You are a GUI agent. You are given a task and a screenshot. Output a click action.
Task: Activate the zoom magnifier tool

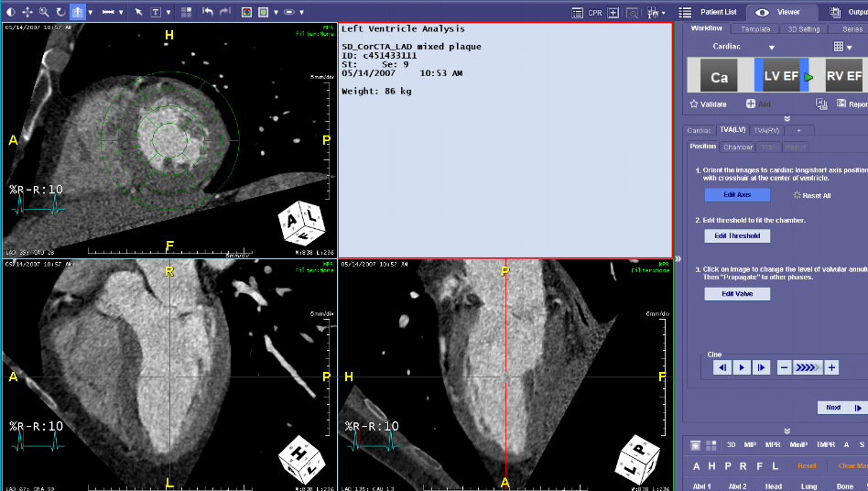pyautogui.click(x=44, y=12)
